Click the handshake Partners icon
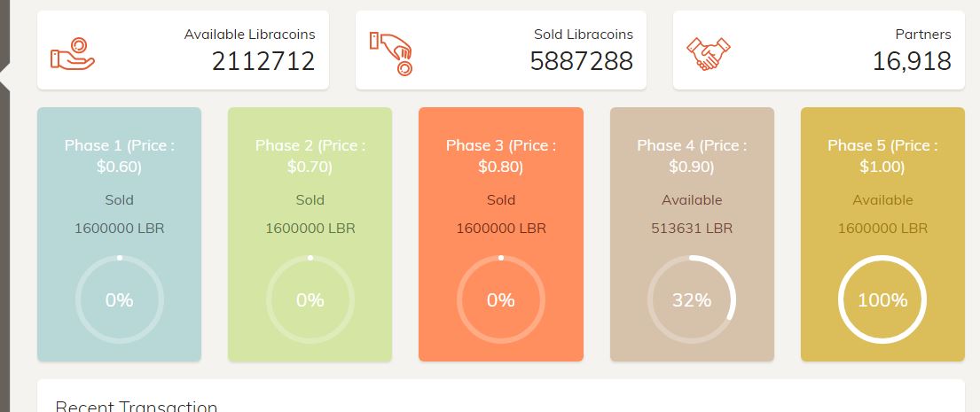 pos(709,54)
